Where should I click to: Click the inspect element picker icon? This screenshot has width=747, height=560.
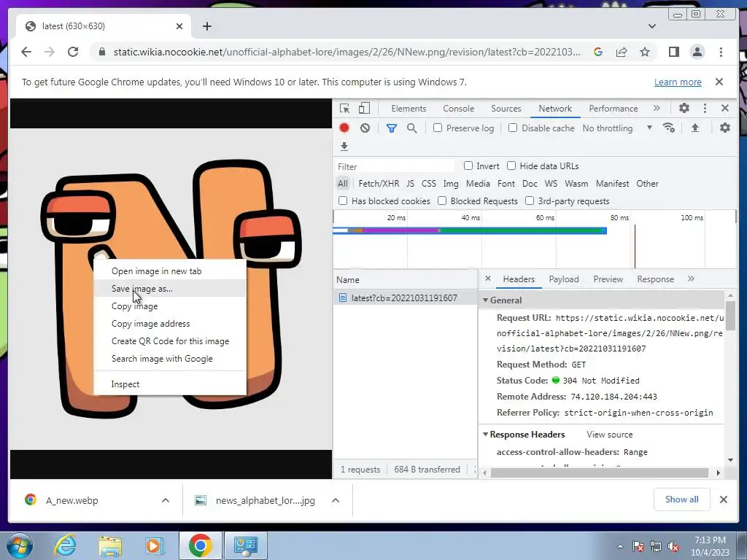344,109
